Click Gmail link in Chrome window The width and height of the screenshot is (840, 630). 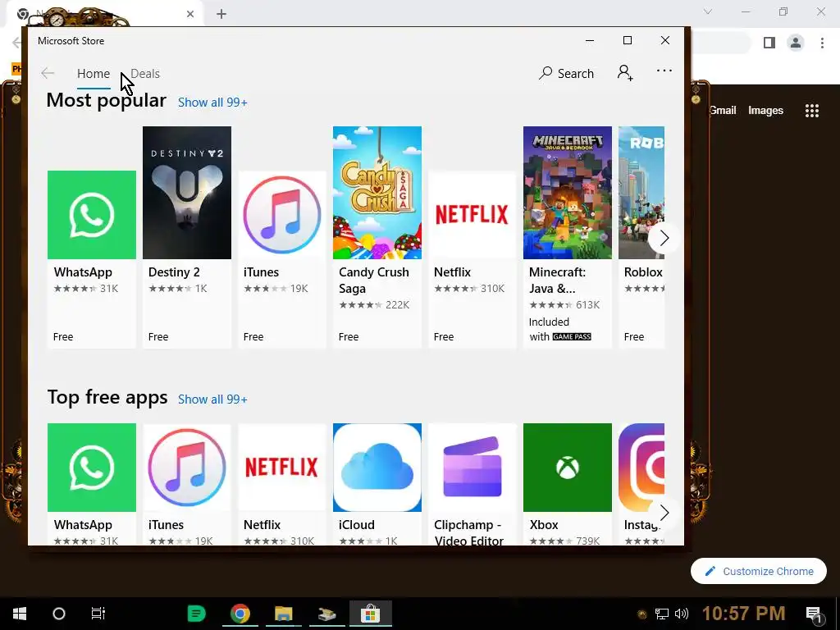click(x=724, y=111)
